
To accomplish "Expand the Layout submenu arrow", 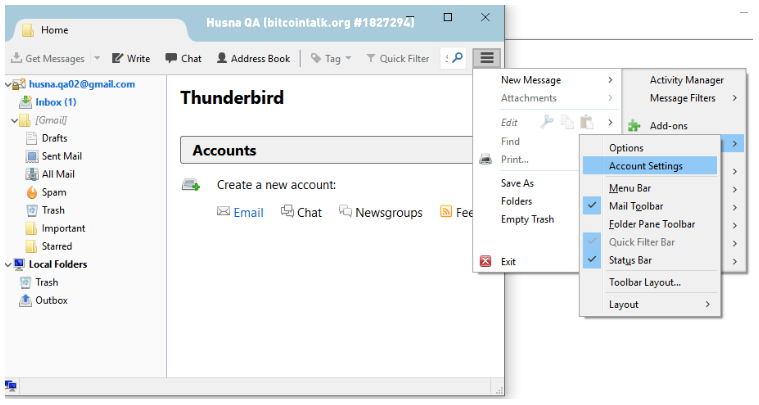I will (x=707, y=304).
